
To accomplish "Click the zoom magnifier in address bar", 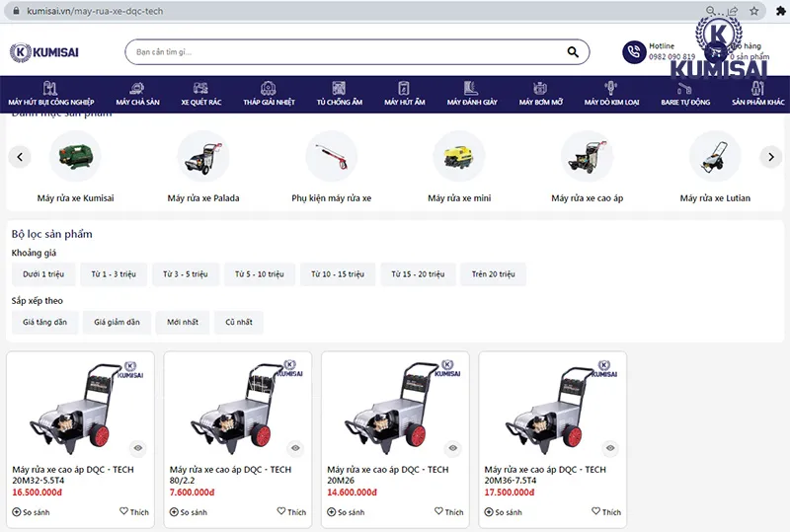I will click(x=710, y=11).
